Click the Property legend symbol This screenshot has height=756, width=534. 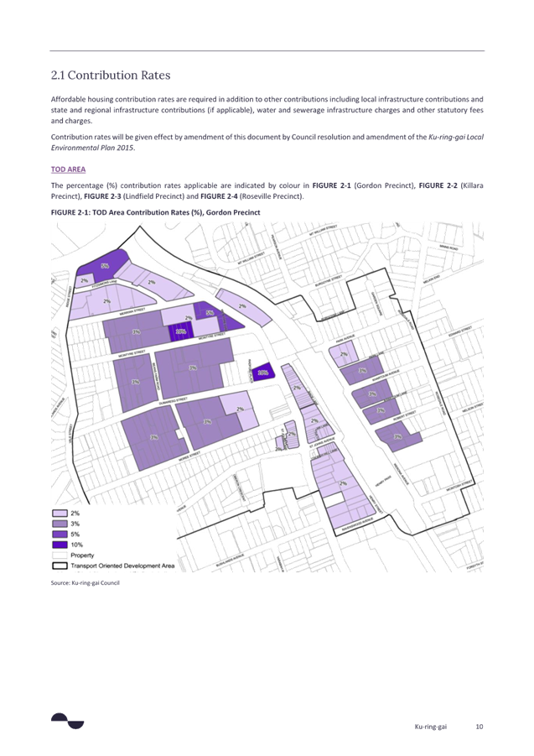tap(60, 555)
